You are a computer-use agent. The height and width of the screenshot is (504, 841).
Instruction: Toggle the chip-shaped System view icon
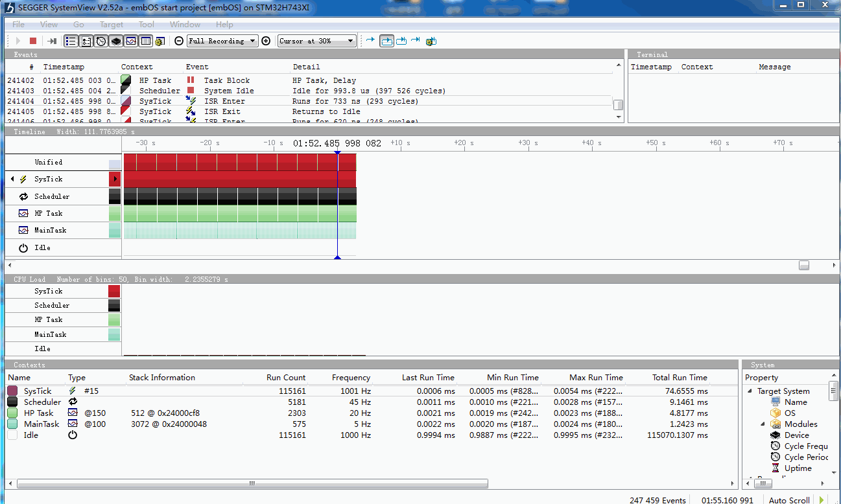(116, 41)
